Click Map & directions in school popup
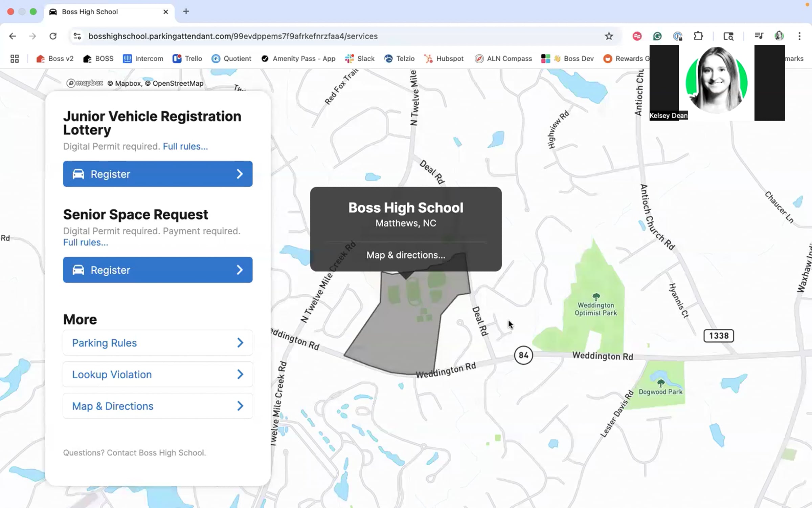The height and width of the screenshot is (508, 812). pos(406,255)
